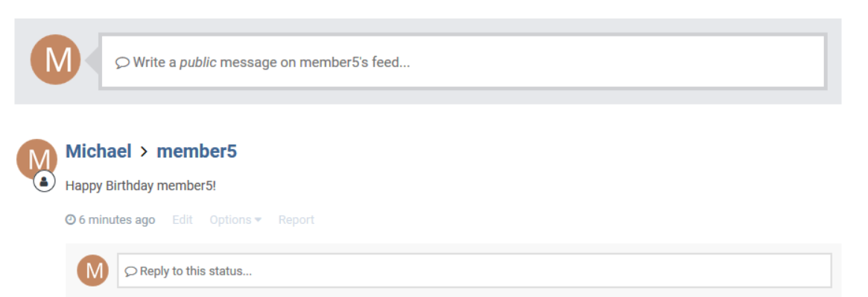
Task: Open the Options dropdown under the status
Action: tap(235, 220)
